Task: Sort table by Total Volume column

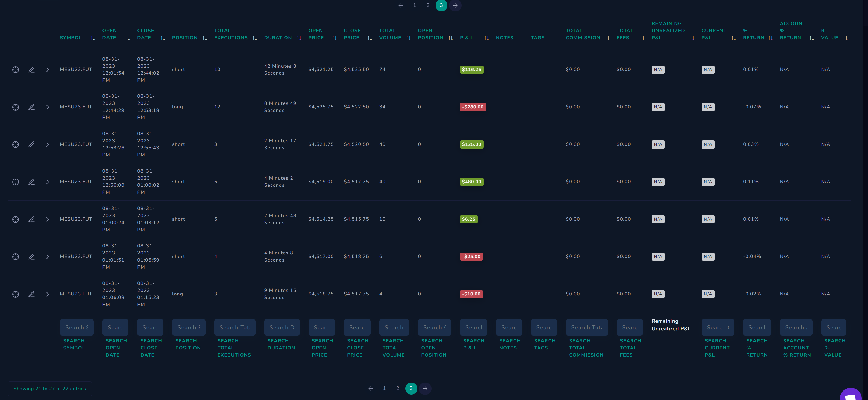Action: (408, 38)
